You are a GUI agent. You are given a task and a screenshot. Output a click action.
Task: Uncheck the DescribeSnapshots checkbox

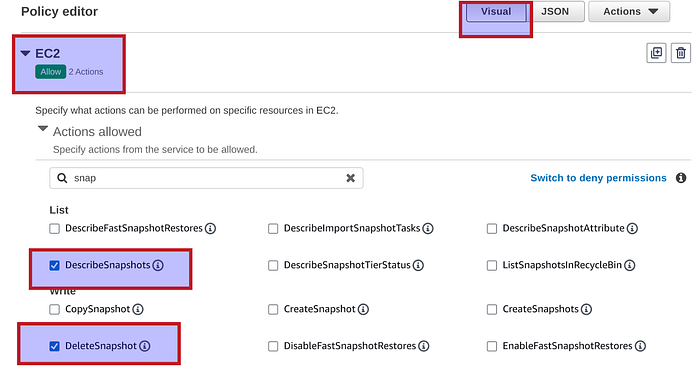pyautogui.click(x=54, y=266)
